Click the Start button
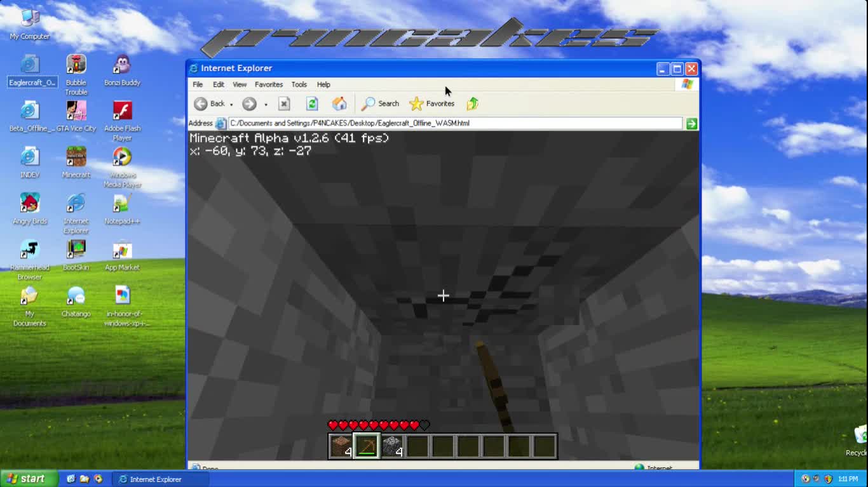 coord(29,479)
